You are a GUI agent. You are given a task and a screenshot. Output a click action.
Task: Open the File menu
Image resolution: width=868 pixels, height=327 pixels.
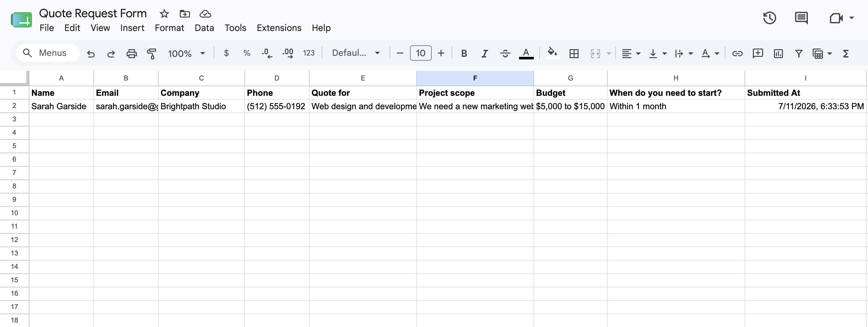(46, 28)
